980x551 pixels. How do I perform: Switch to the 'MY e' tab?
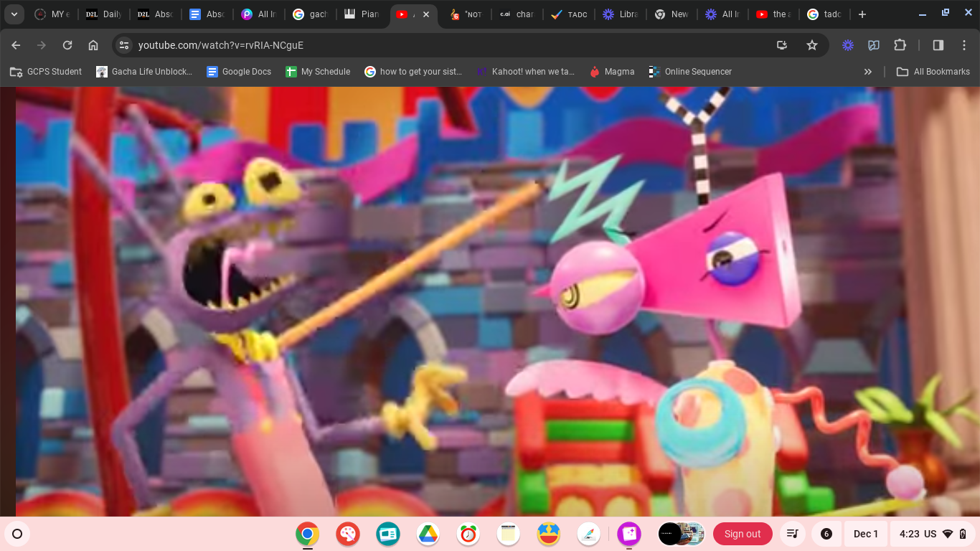pyautogui.click(x=52, y=14)
